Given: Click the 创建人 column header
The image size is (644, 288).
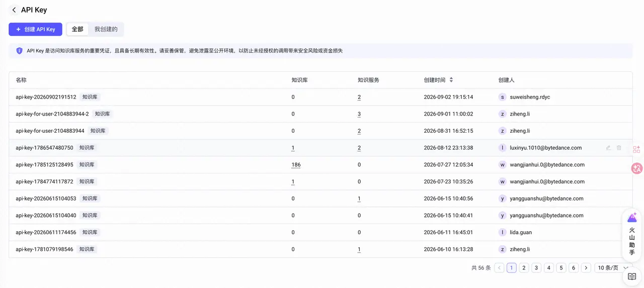Looking at the screenshot, I should (506, 80).
